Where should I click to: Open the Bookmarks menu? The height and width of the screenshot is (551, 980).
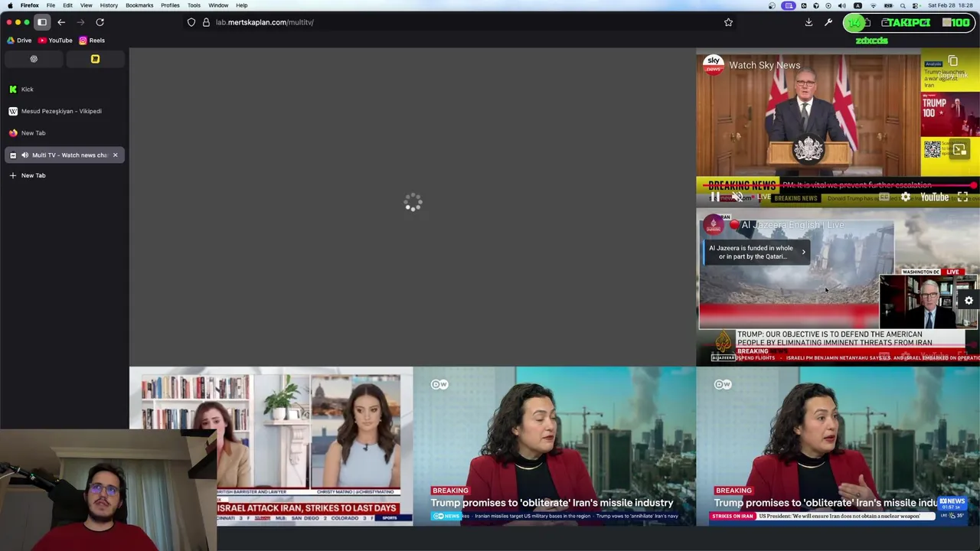139,5
